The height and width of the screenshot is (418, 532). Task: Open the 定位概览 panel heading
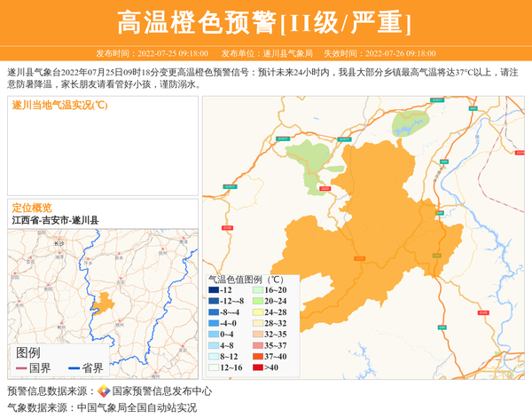coord(32,207)
